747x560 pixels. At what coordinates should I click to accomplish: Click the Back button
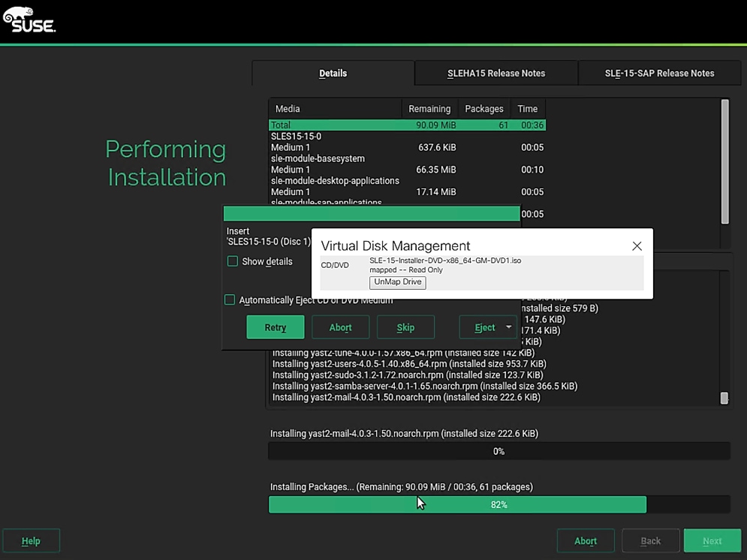click(x=651, y=541)
